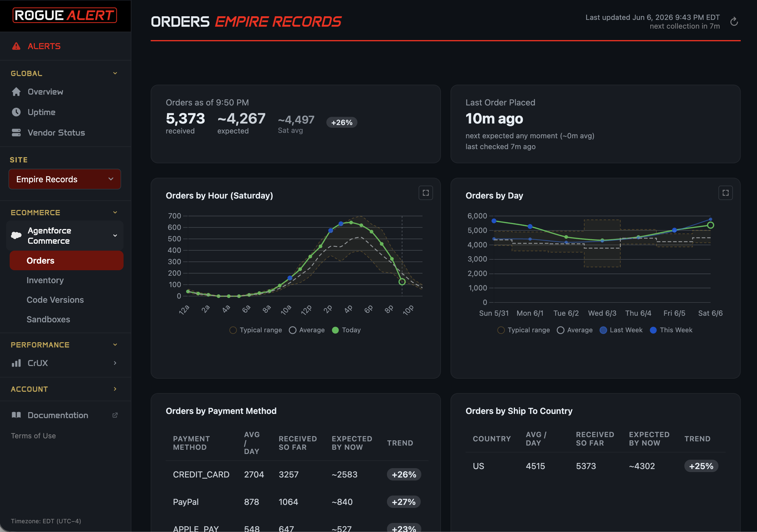
Task: Go to Overview page
Action: pyautogui.click(x=45, y=92)
